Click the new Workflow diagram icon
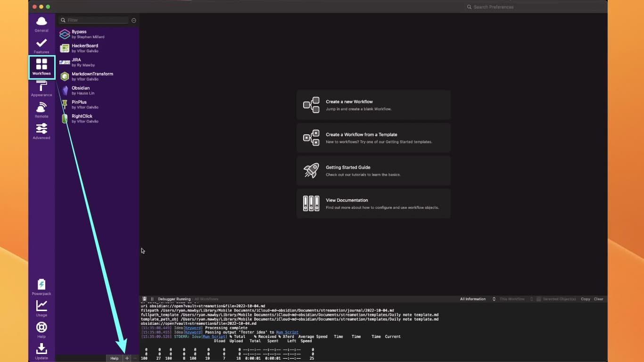 coord(311,105)
